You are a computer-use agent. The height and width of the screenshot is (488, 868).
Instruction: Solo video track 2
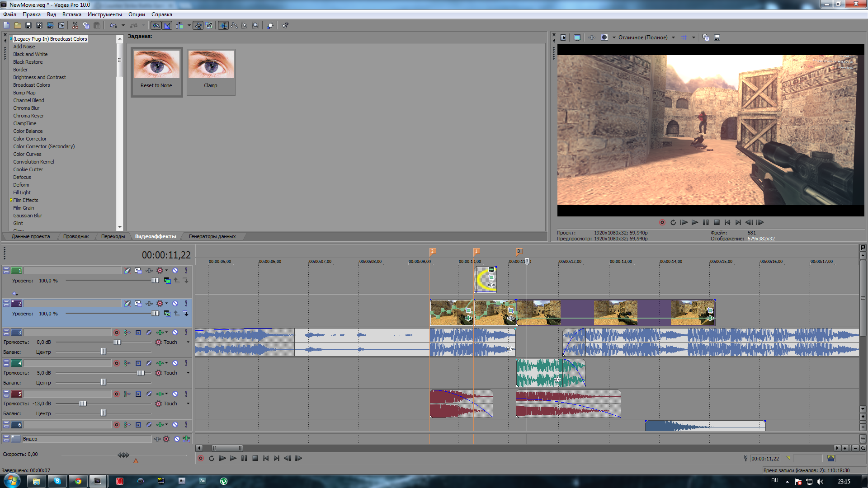pos(186,304)
